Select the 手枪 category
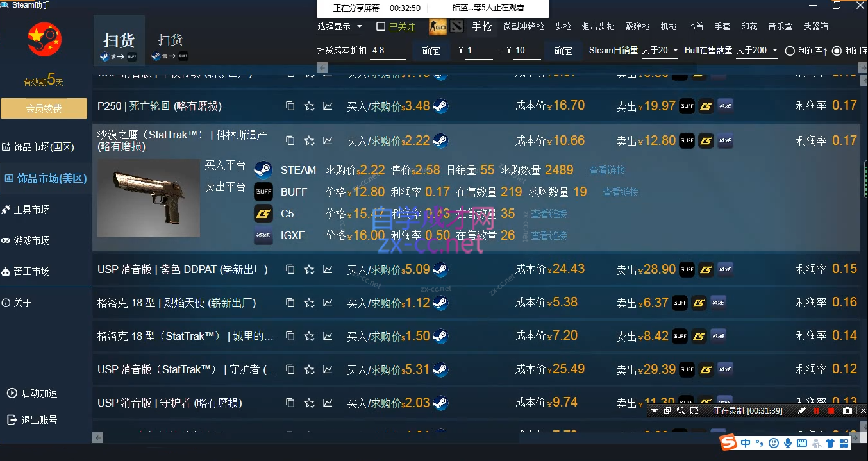 pyautogui.click(x=481, y=26)
